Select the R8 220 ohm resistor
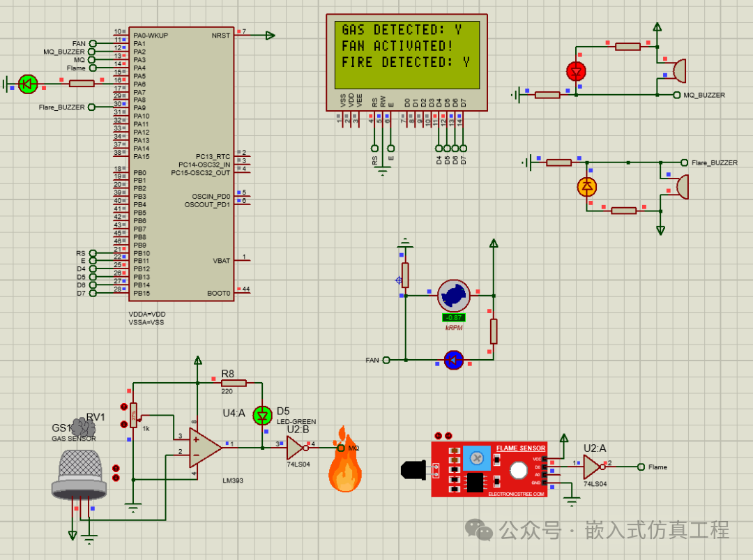 (x=234, y=383)
